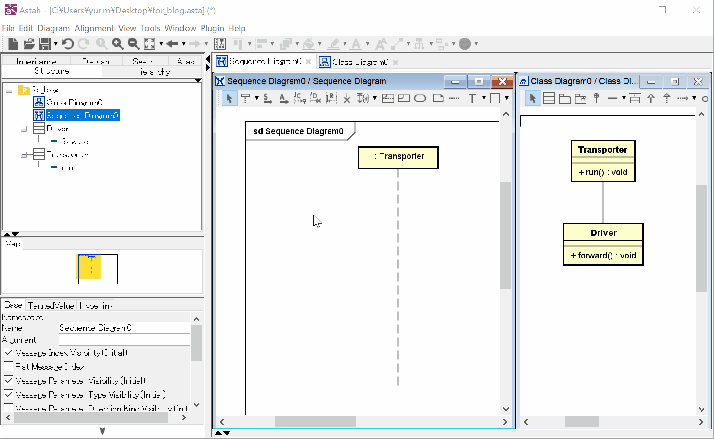Click the Zoom in magnifier icon
This screenshot has height=439, width=714.
[x=117, y=44]
